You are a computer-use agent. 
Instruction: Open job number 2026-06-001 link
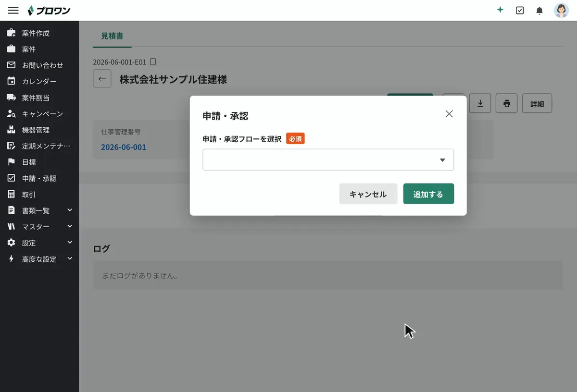pos(124,147)
